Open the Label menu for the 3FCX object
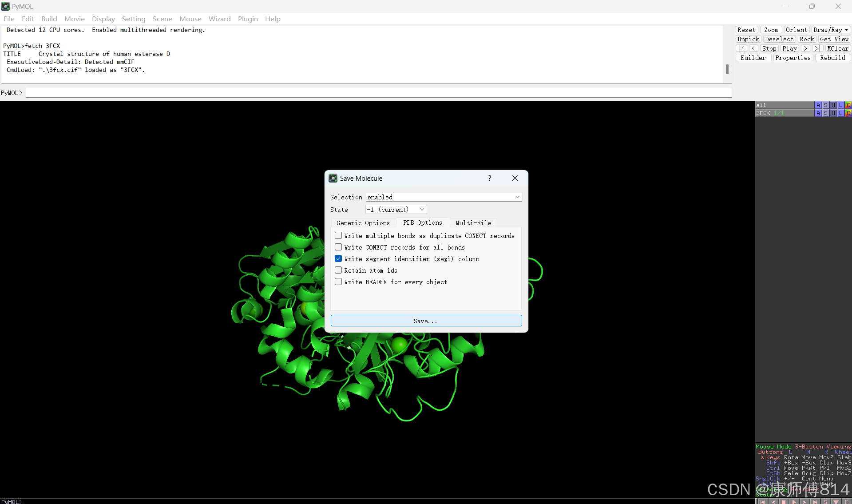The width and height of the screenshot is (852, 504). coord(840,113)
